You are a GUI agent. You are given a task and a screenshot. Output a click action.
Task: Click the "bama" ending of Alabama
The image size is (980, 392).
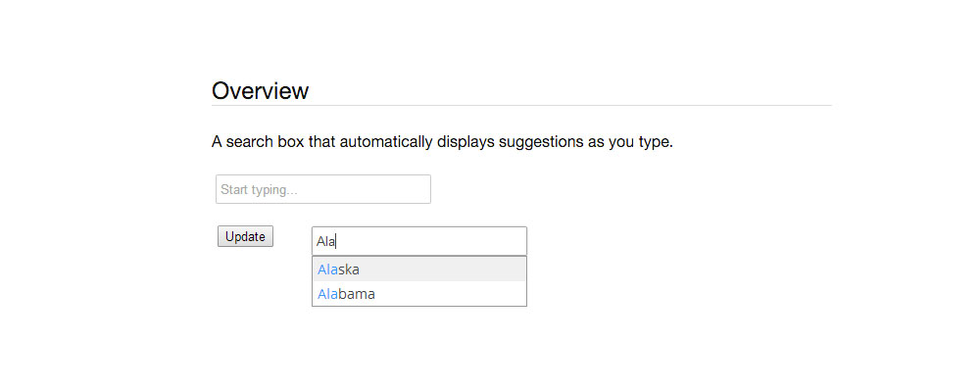tap(357, 294)
